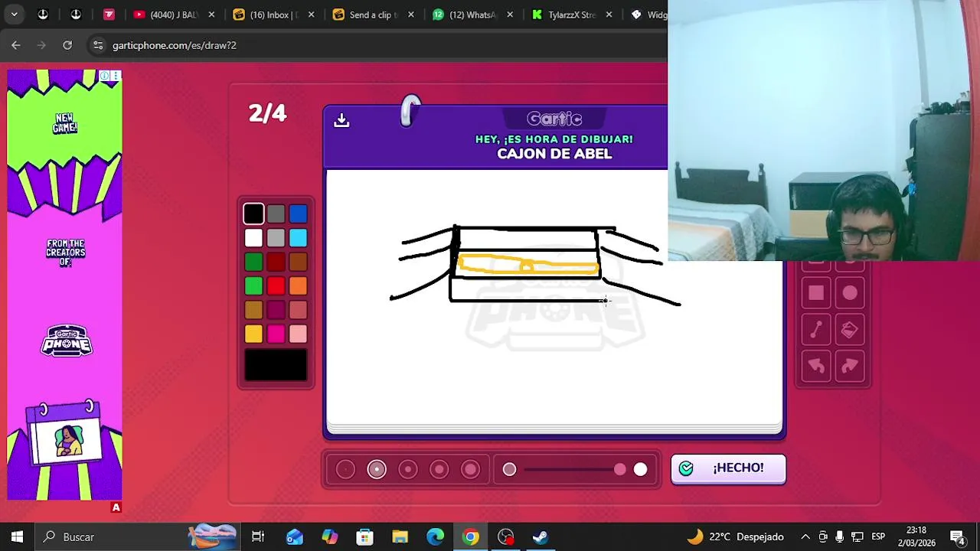Close the (16) Inbox tab
980x551 pixels.
tap(312, 15)
